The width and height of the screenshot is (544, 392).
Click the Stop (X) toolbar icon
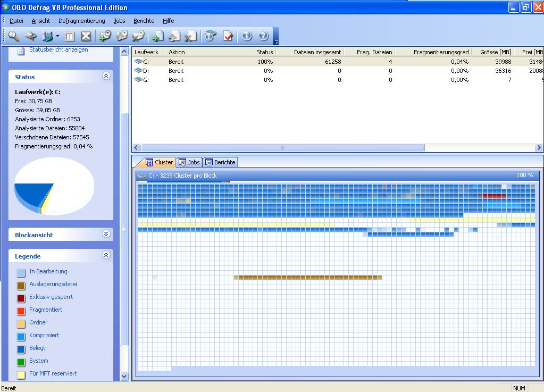pos(86,36)
